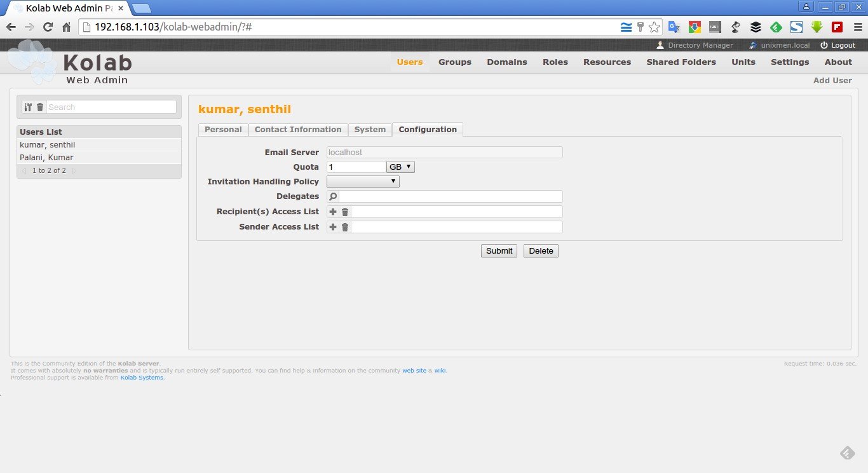868x473 pixels.
Task: Select the Configuration tab
Action: (428, 130)
